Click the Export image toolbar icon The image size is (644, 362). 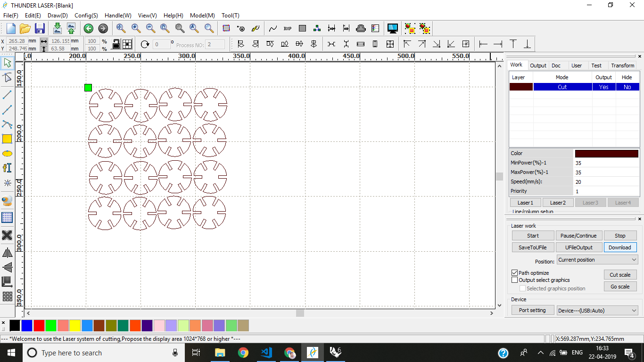(71, 28)
